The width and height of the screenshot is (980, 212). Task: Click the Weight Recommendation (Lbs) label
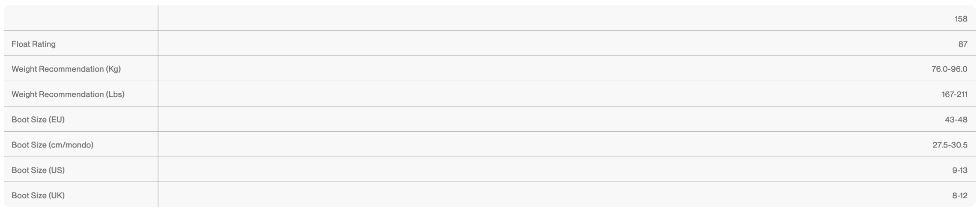coord(68,94)
